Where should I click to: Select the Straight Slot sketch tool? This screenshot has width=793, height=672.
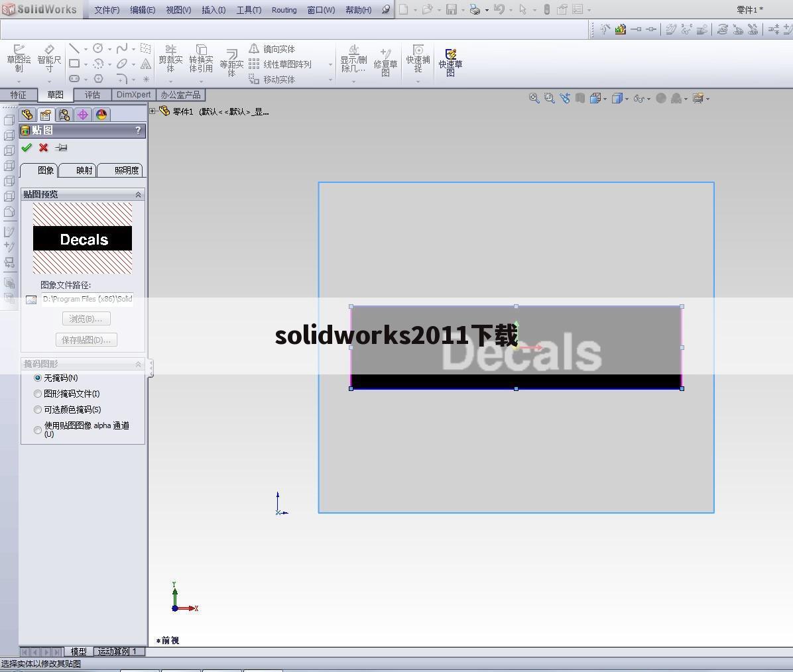74,79
